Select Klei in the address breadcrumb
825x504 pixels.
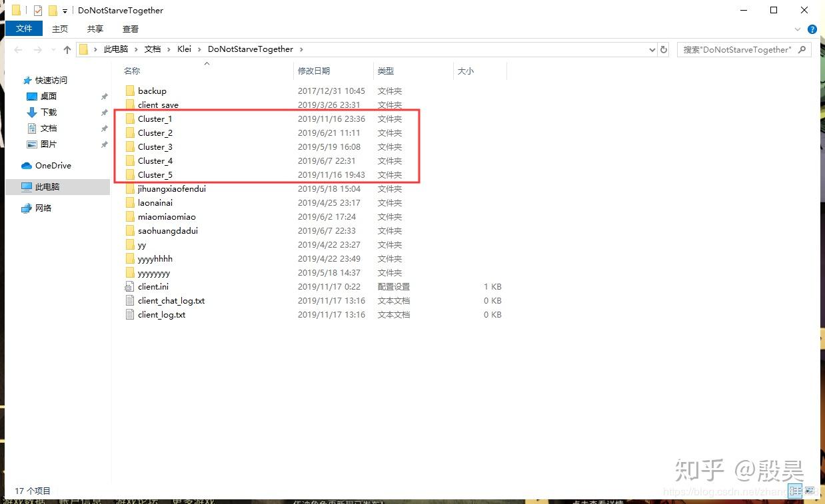click(x=185, y=49)
